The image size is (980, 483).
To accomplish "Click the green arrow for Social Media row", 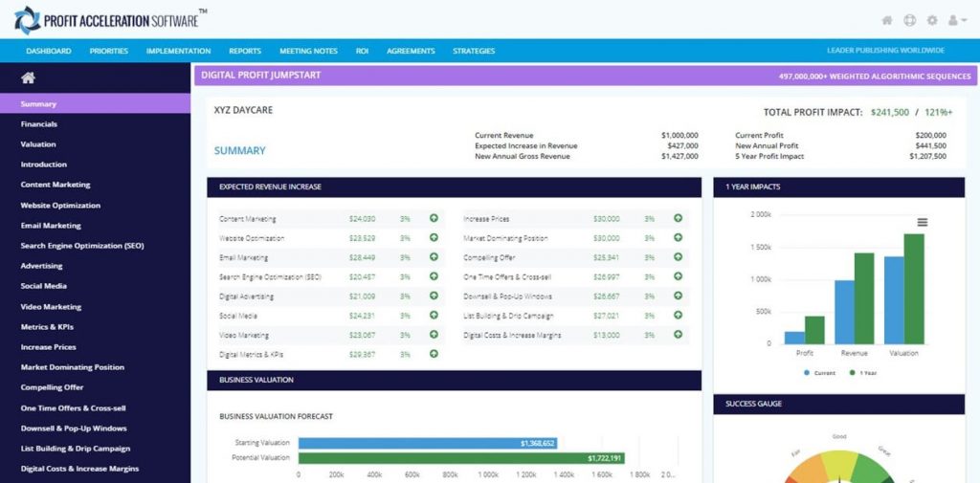I will point(434,315).
